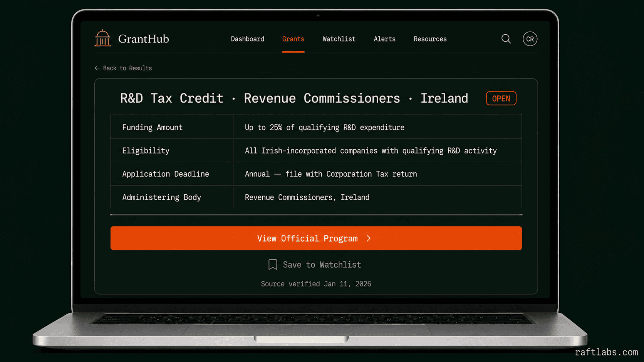This screenshot has height=362, width=644.
Task: Select the R&D Tax Credit title heading
Action: tap(294, 98)
